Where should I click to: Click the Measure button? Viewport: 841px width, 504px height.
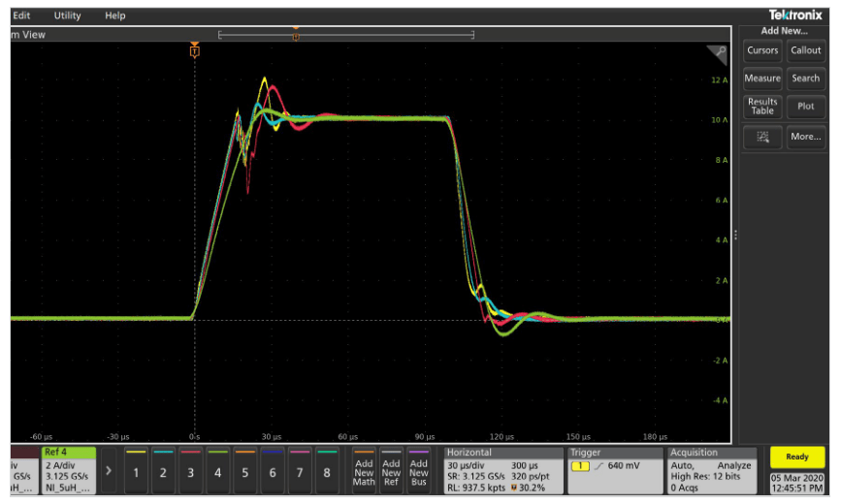coord(762,79)
